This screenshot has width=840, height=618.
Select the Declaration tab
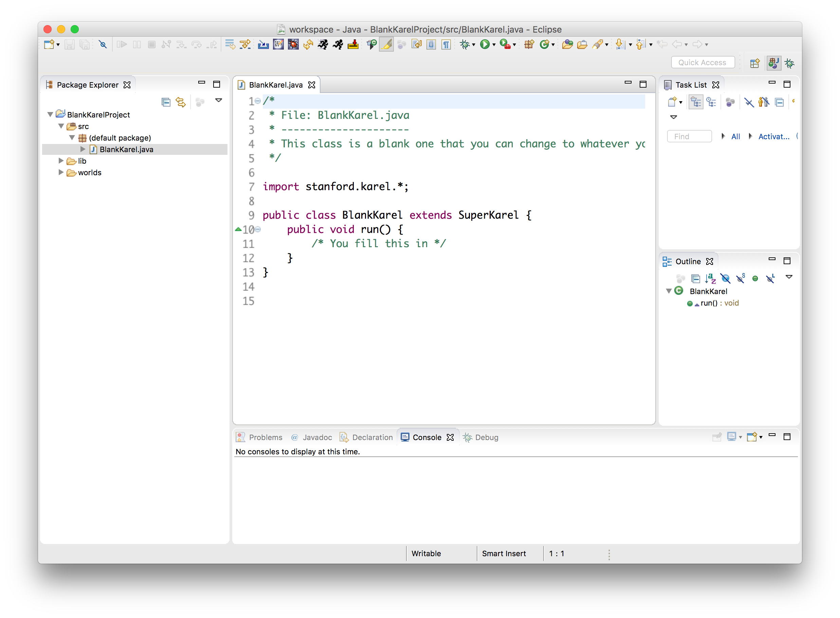366,437
